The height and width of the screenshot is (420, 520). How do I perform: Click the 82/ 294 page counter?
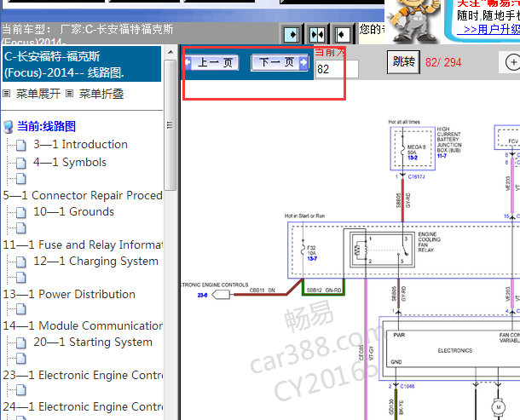click(x=443, y=62)
